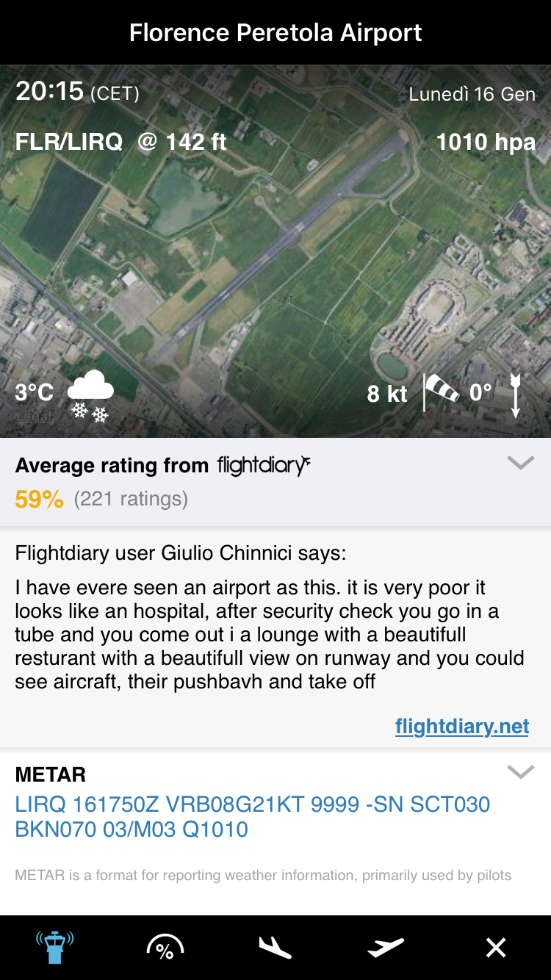551x980 pixels.
Task: Tap the 20:15 local time display
Action: tap(50, 91)
